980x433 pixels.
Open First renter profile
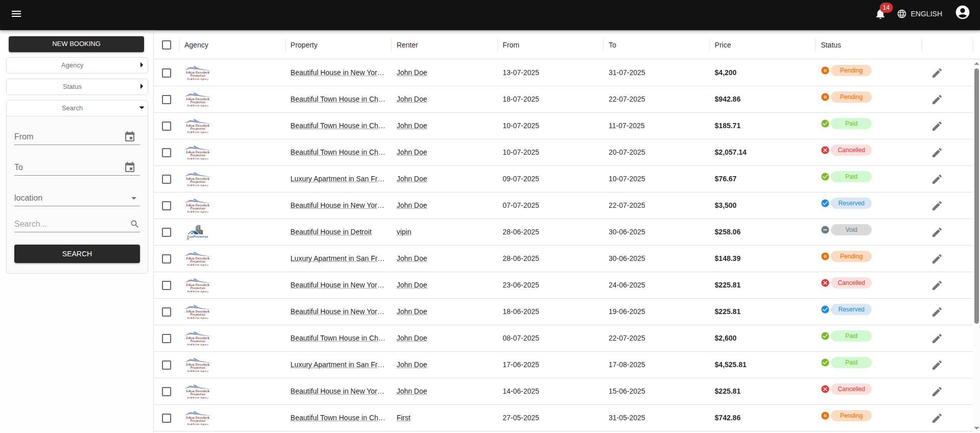click(403, 418)
